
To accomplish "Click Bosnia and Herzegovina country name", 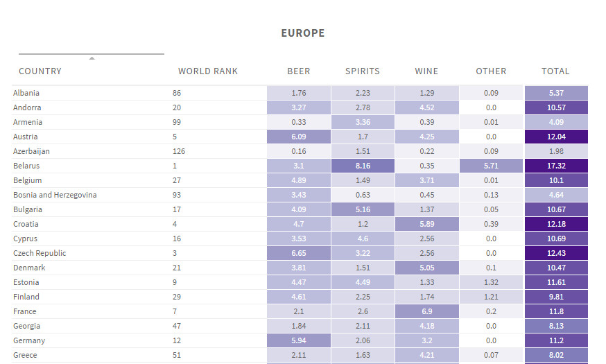I will [55, 196].
